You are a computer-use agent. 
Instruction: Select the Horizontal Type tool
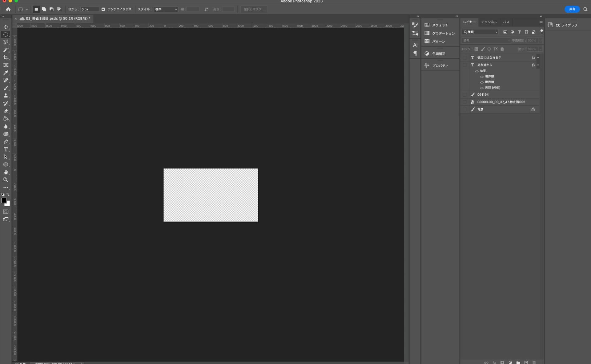(6, 149)
